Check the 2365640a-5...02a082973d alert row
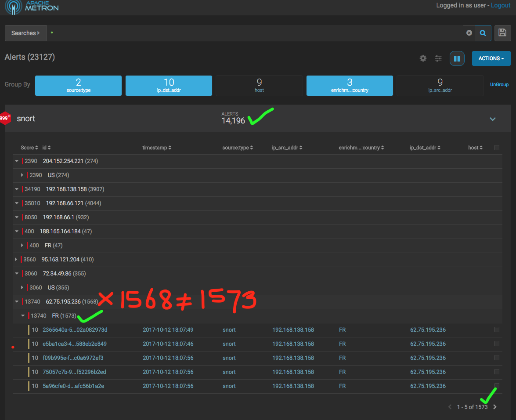516x420 pixels. [497, 329]
